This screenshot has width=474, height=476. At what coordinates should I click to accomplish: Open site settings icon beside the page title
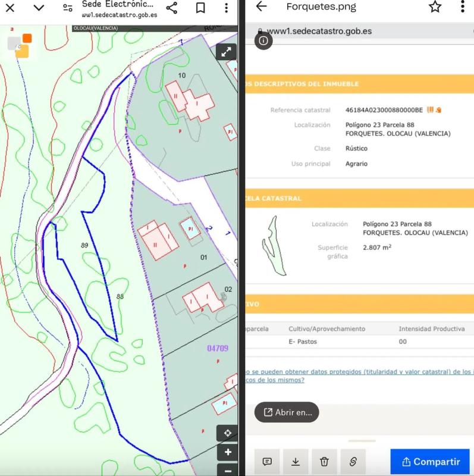[x=68, y=8]
